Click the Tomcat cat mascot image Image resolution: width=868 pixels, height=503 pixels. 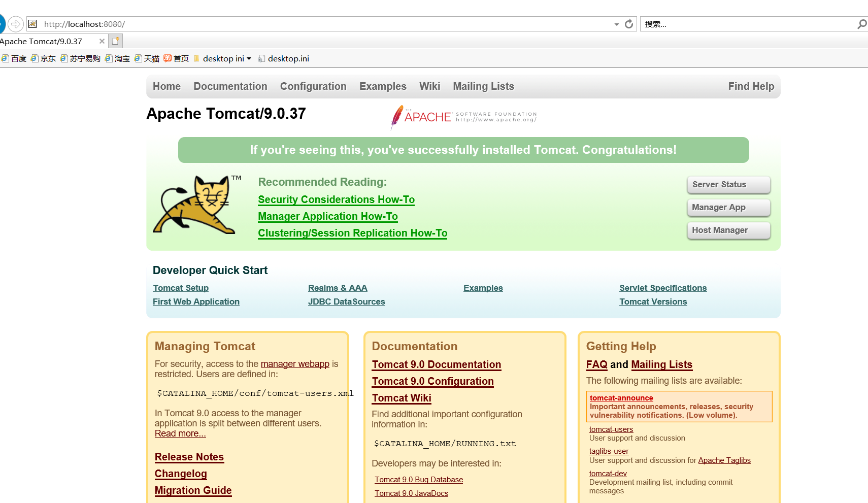(x=197, y=205)
